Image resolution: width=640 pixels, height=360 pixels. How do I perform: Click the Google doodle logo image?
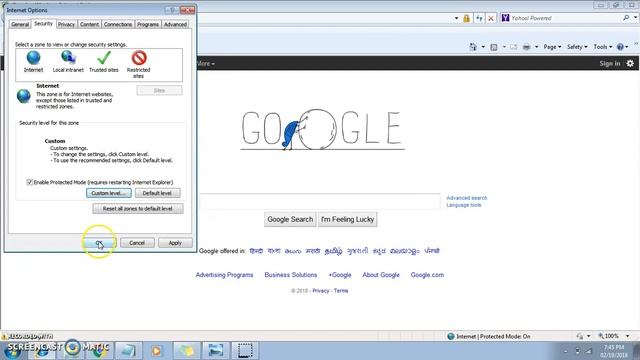[x=322, y=130]
